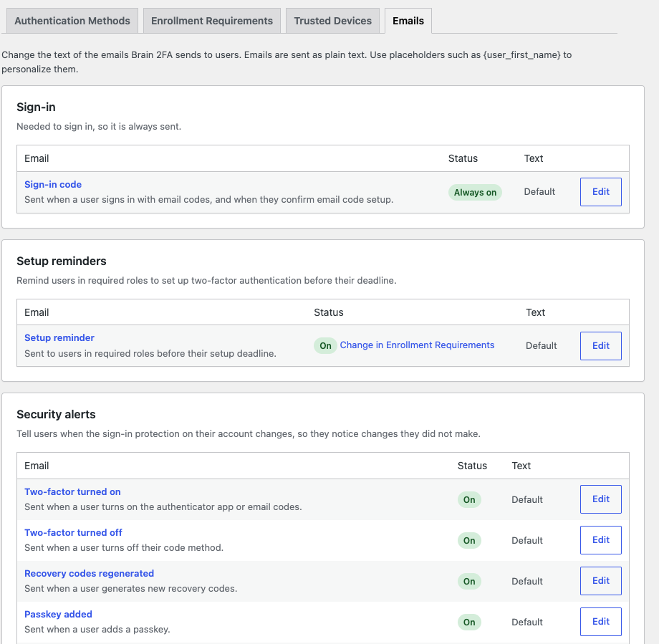The width and height of the screenshot is (659, 644).
Task: Open the Enrollment Requirements tab
Action: click(212, 21)
